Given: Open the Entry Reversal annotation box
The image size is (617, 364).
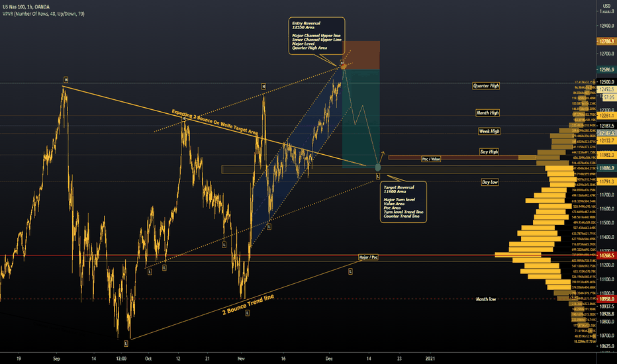Looking at the screenshot, I should point(316,36).
